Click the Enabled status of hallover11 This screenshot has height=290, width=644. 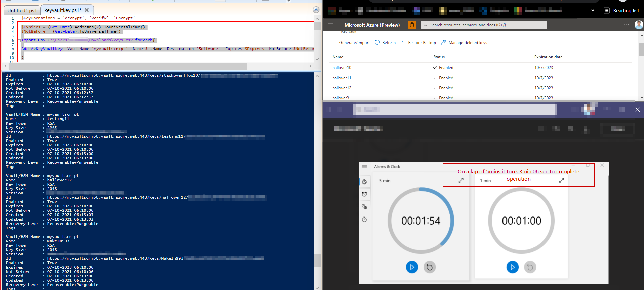click(x=443, y=78)
